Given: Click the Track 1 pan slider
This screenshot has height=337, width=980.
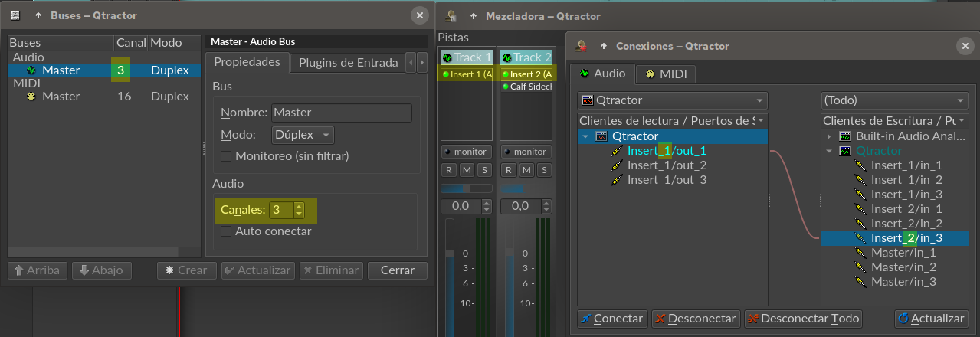Looking at the screenshot, I should tap(467, 188).
